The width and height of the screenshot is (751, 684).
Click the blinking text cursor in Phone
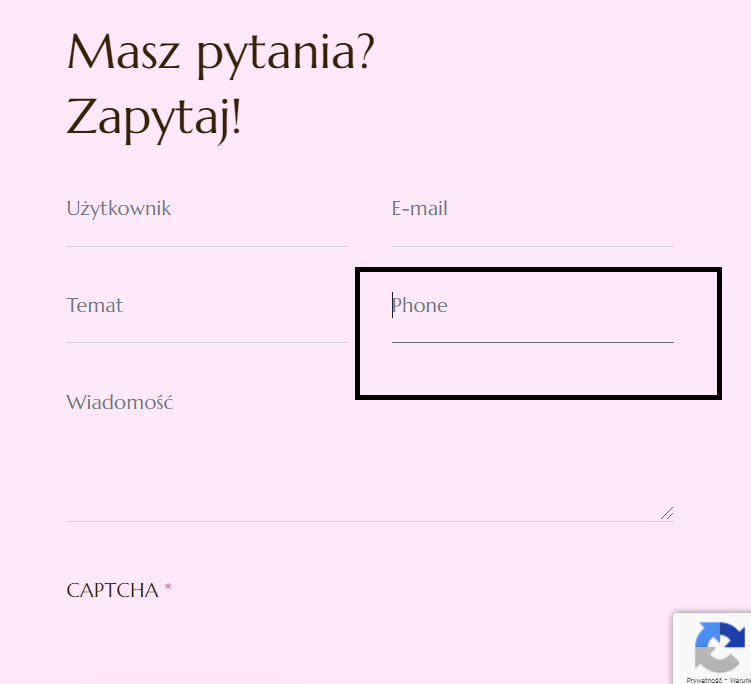click(x=393, y=305)
